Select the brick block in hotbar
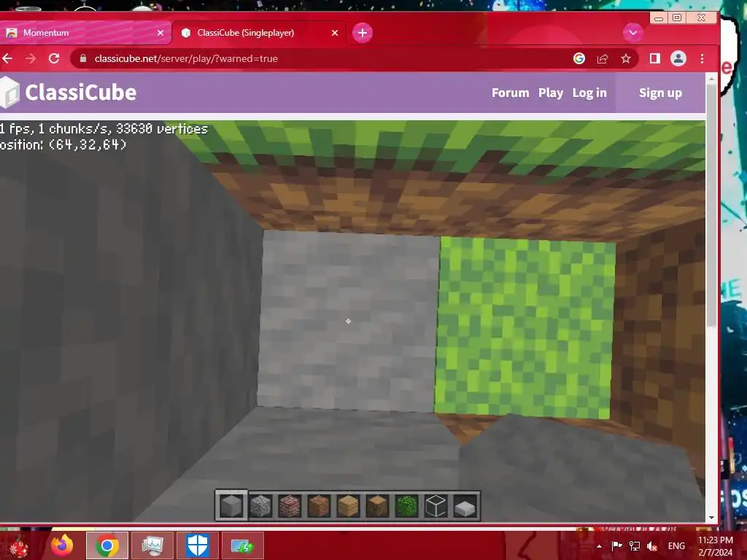Image resolution: width=747 pixels, height=560 pixels. point(290,506)
